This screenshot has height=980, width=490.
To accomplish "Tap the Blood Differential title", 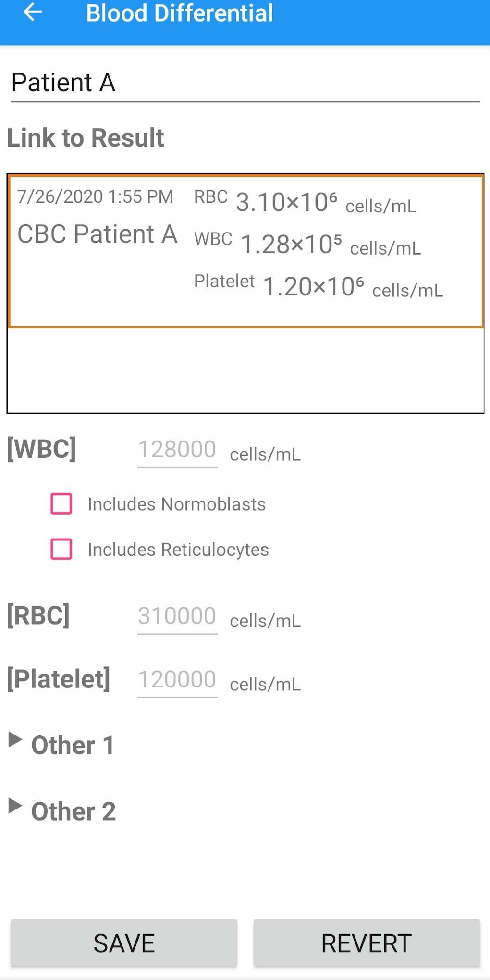I will coord(179,13).
